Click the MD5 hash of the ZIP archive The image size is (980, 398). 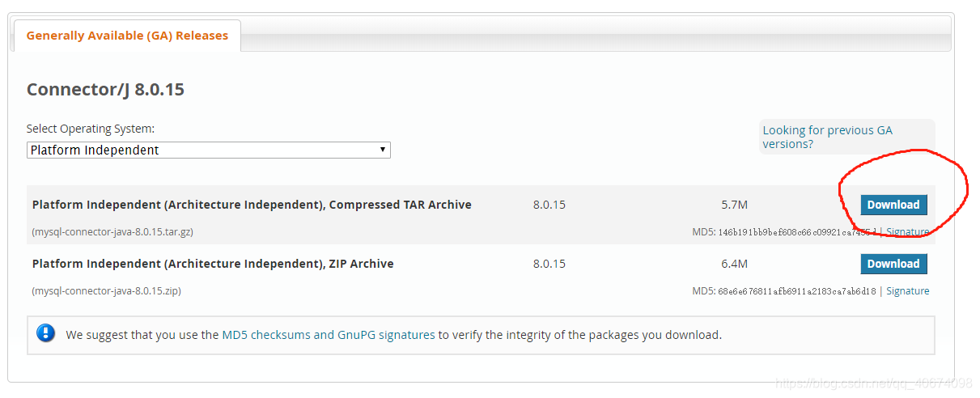tap(796, 291)
